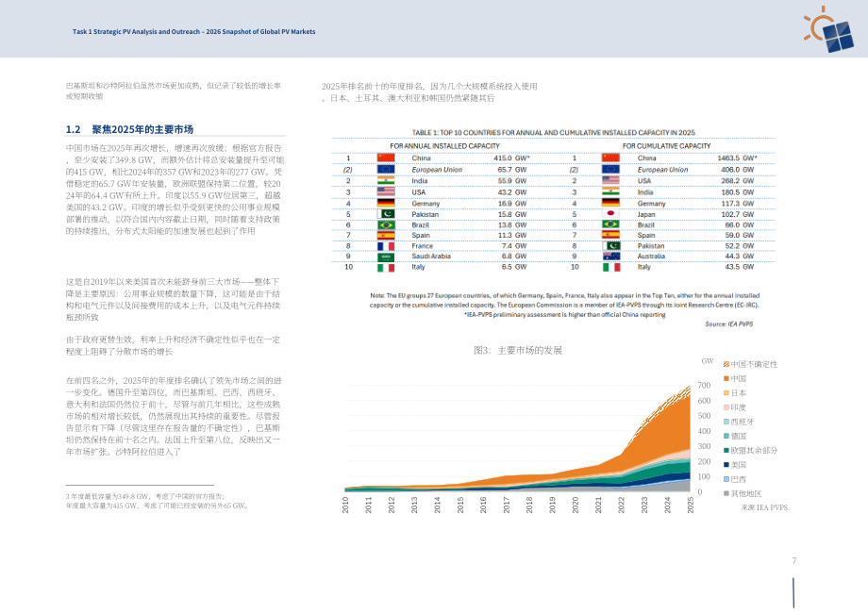The width and height of the screenshot is (868, 614).
Task: Click the France flag in the annual capacity list
Action: tap(386, 246)
